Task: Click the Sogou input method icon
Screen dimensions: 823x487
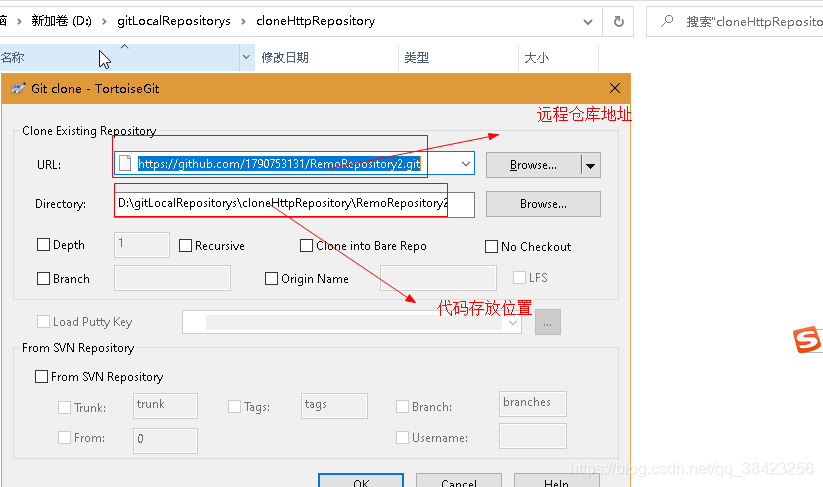Action: (807, 340)
